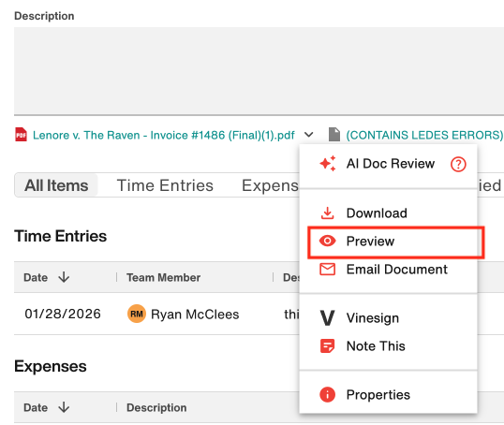This screenshot has width=504, height=425.
Task: Sort Time Entries by Date arrow
Action: 64,277
